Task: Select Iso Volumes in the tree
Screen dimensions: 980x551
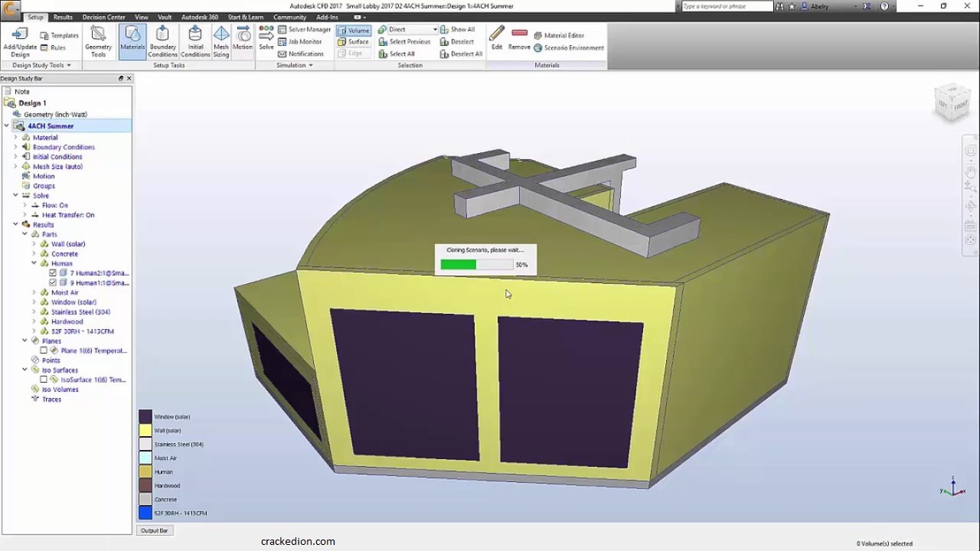Action: point(60,390)
